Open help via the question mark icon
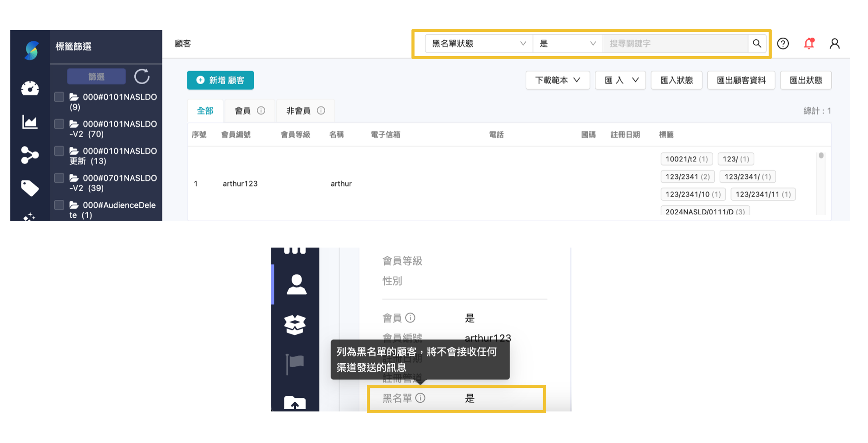This screenshot has height=443, width=868. pyautogui.click(x=783, y=43)
